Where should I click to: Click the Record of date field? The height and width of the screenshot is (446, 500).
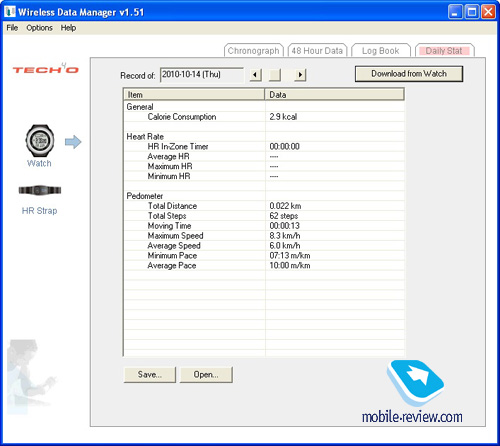[202, 75]
